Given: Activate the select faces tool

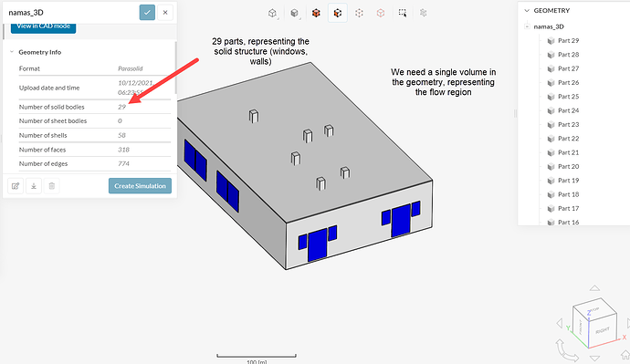Looking at the screenshot, I should coord(338,14).
